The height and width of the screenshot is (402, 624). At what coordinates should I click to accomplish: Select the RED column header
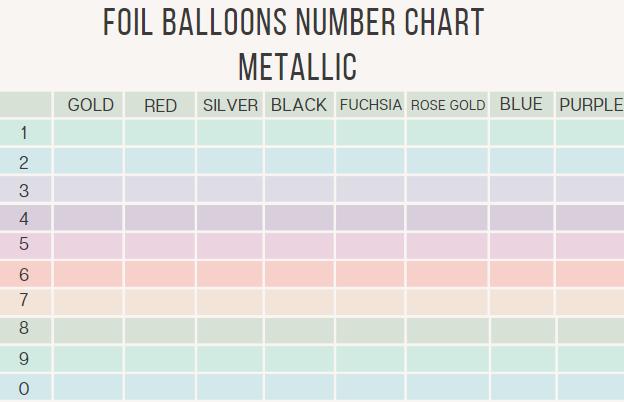[160, 105]
